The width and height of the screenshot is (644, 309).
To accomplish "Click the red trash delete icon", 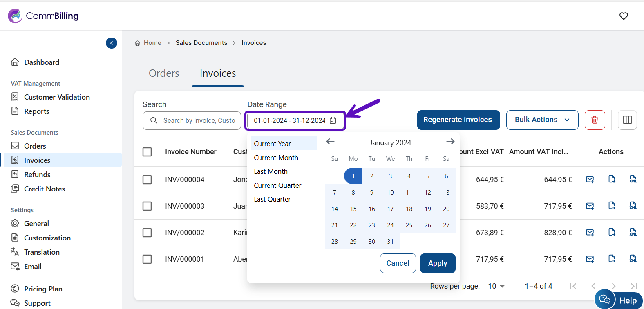I will [595, 120].
